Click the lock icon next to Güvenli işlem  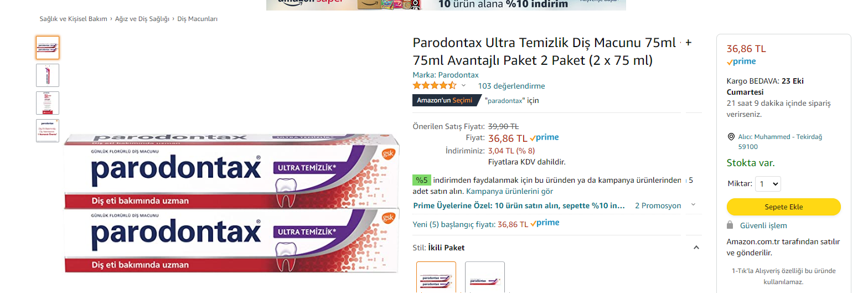tap(730, 225)
